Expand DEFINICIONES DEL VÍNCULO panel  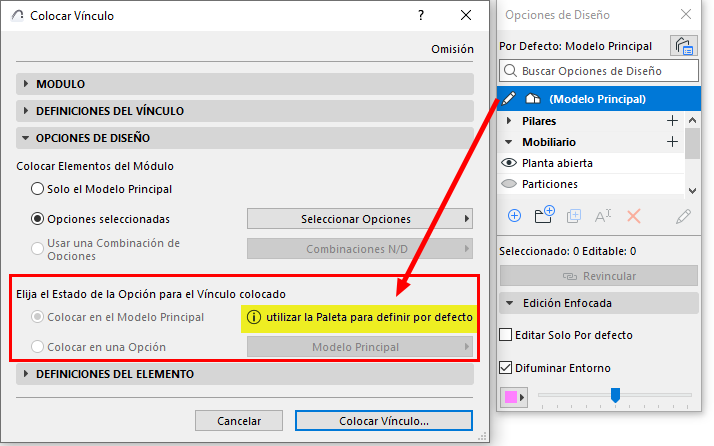[26, 111]
